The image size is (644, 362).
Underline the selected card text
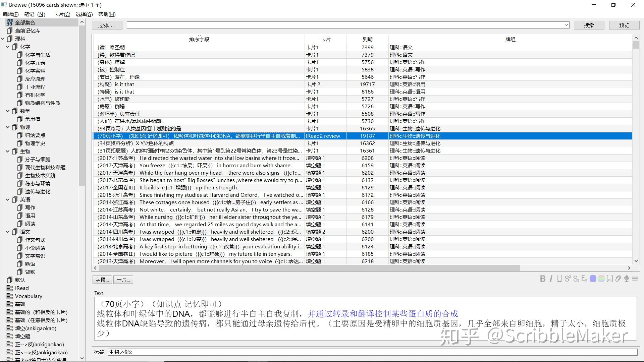pos(559,279)
